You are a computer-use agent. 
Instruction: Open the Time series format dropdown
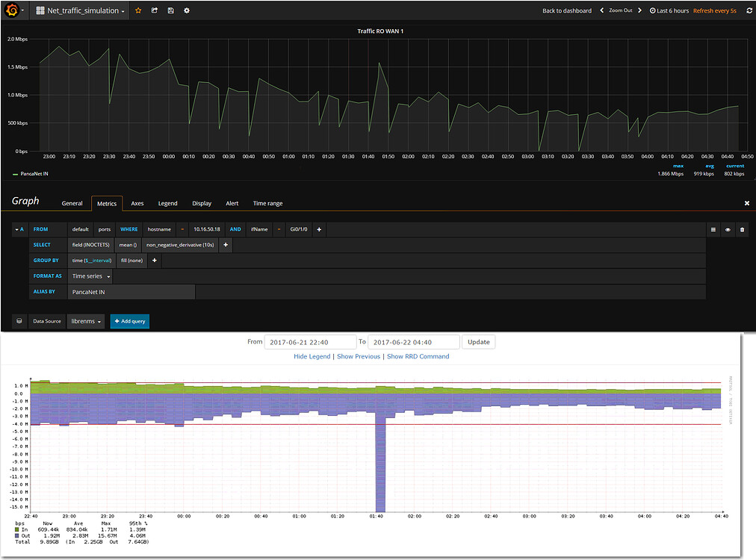[x=90, y=276]
